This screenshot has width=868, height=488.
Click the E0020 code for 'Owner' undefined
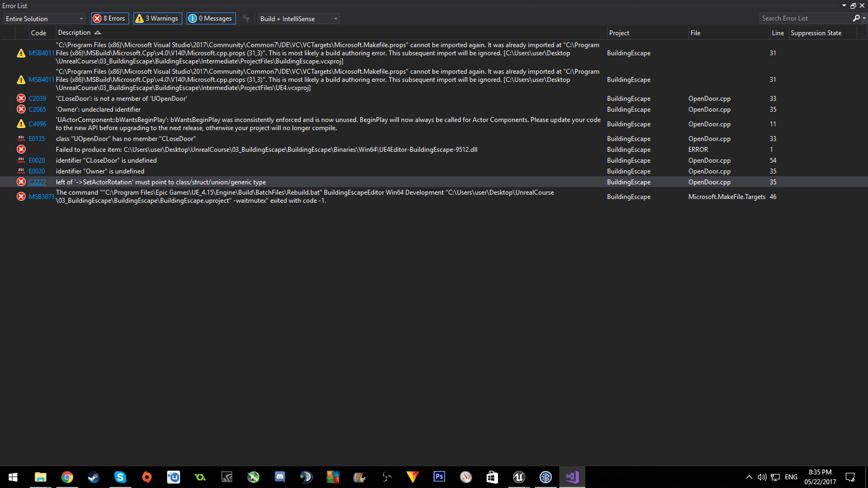[x=37, y=171]
